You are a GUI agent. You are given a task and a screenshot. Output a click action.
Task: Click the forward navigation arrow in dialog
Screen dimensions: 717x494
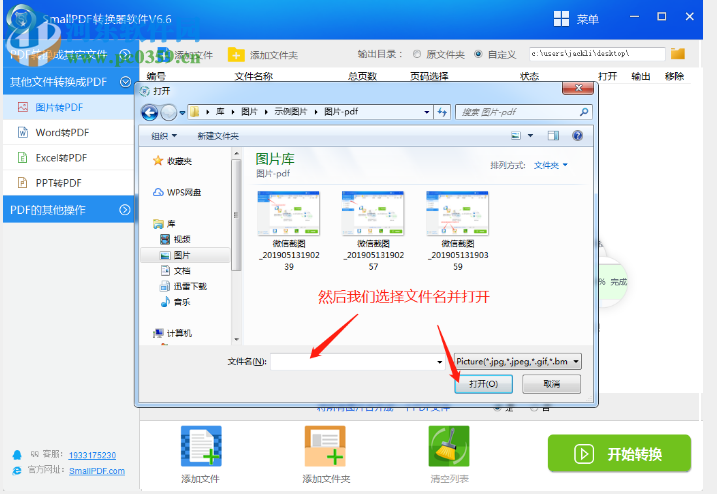click(168, 112)
